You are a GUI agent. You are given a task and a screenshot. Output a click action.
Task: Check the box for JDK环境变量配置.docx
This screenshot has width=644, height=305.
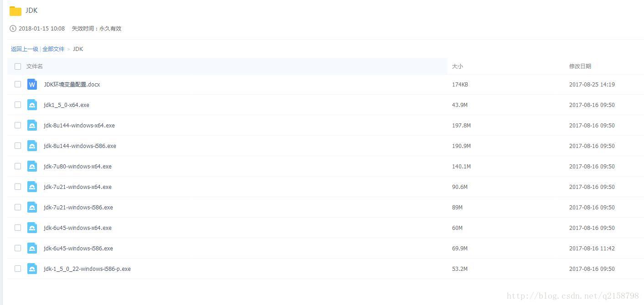click(x=18, y=84)
